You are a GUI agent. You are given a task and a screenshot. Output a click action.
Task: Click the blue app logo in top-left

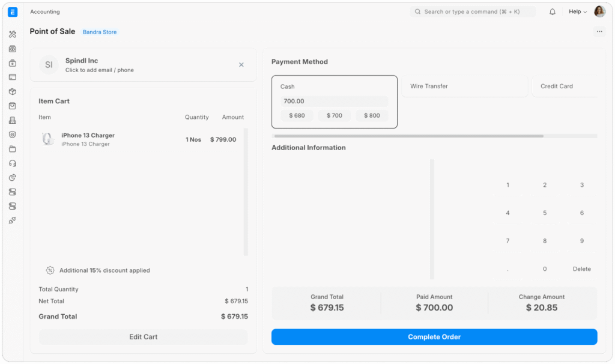(x=13, y=12)
